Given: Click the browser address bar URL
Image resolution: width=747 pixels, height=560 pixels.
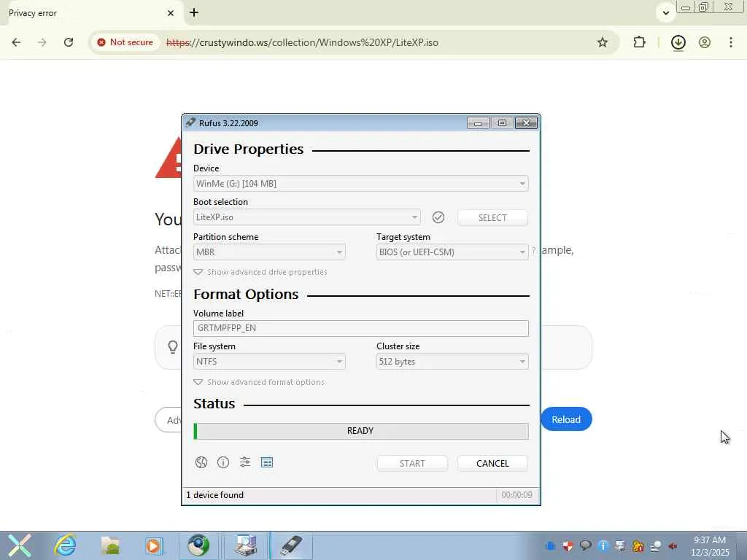Looking at the screenshot, I should [x=302, y=42].
